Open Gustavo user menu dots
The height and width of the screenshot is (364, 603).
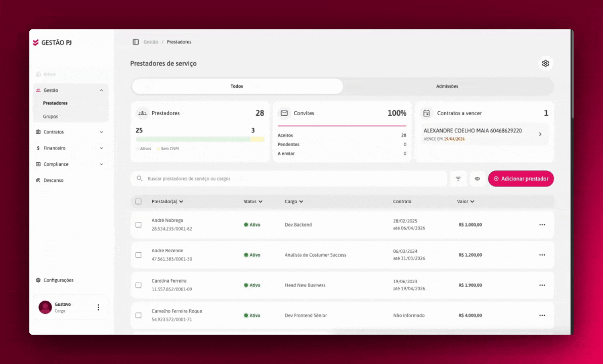coord(99,307)
